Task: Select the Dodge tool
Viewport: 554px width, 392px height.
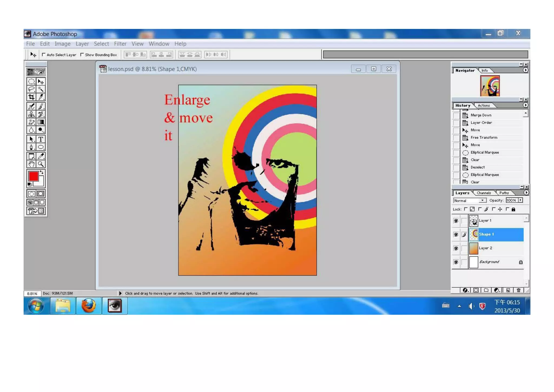Action: [41, 130]
